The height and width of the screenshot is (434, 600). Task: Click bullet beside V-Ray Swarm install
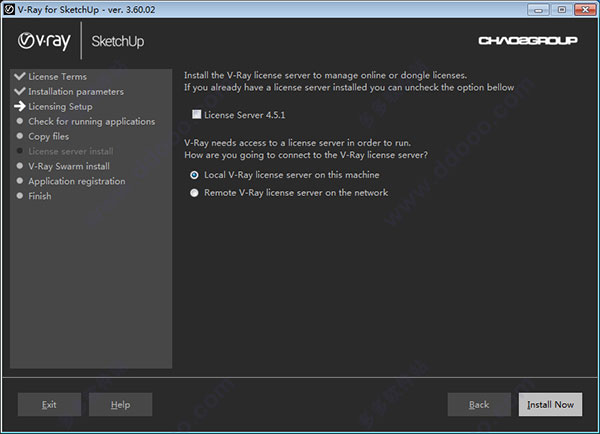pos(20,166)
